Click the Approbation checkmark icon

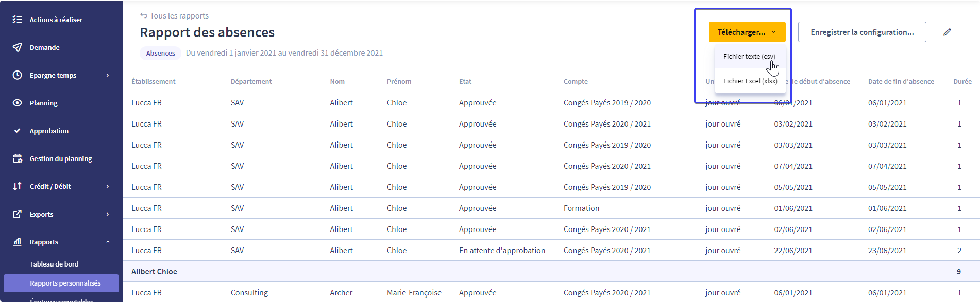(x=17, y=131)
